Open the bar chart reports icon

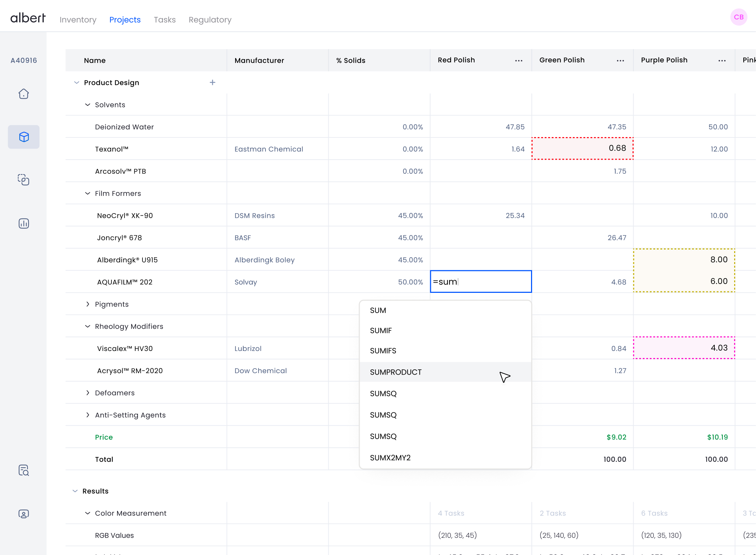click(x=24, y=223)
